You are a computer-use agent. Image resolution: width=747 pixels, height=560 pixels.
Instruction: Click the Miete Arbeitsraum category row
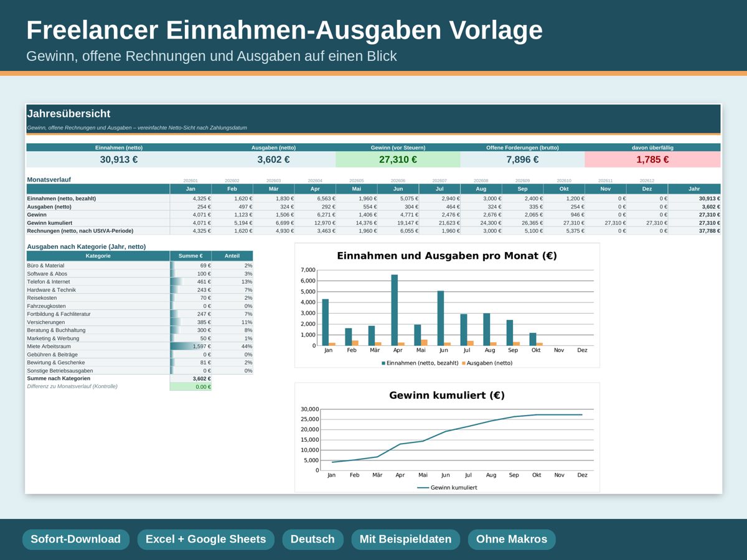click(x=139, y=347)
